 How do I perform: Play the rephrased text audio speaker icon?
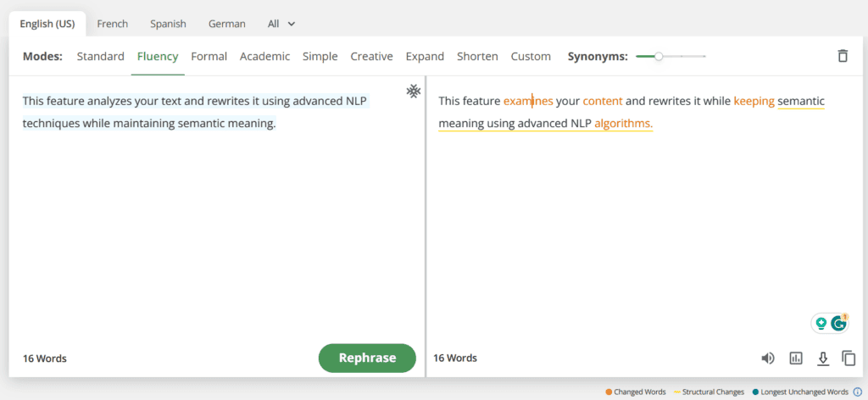coord(768,358)
